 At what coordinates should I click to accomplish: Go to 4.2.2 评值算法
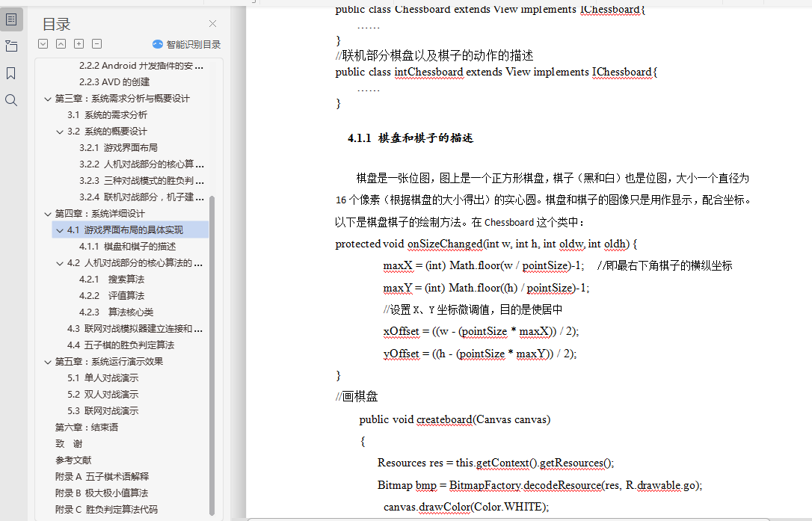click(x=112, y=296)
